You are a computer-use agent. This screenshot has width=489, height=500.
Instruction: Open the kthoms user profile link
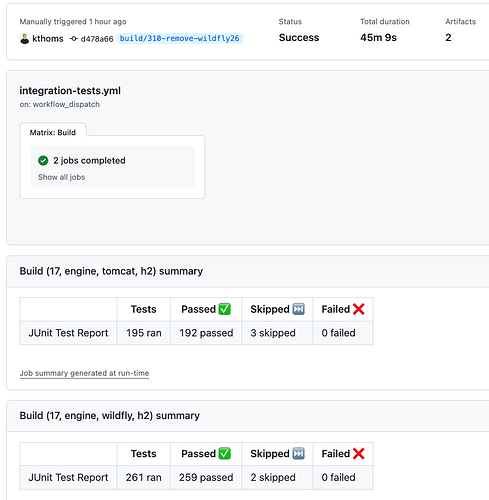[x=48, y=39]
